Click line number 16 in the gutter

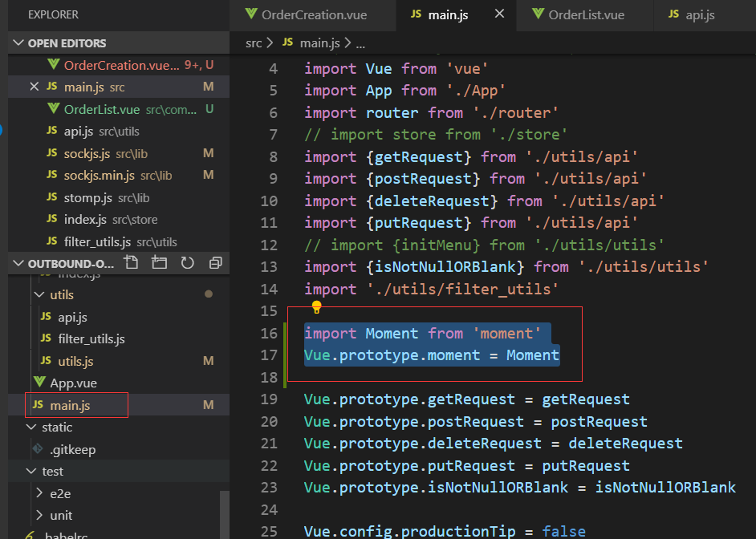[x=269, y=333]
